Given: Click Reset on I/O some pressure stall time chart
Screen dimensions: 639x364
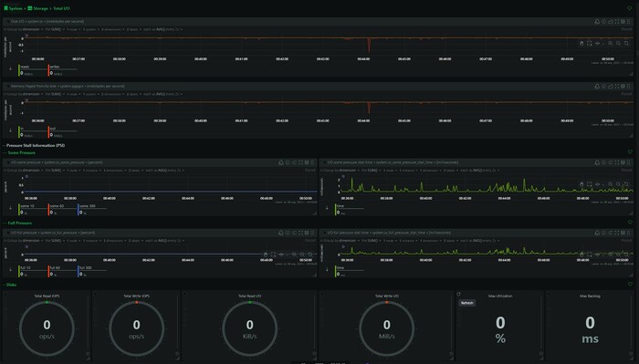Looking at the screenshot, I should [x=626, y=171].
